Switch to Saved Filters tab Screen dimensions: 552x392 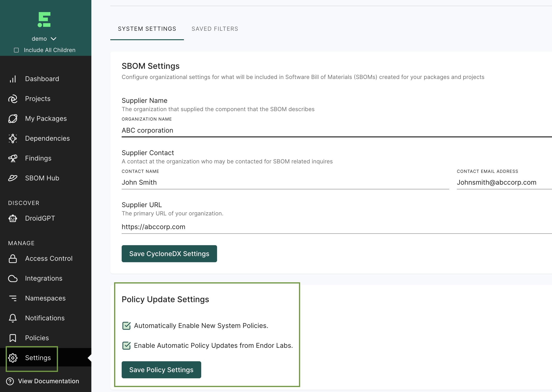pos(214,28)
